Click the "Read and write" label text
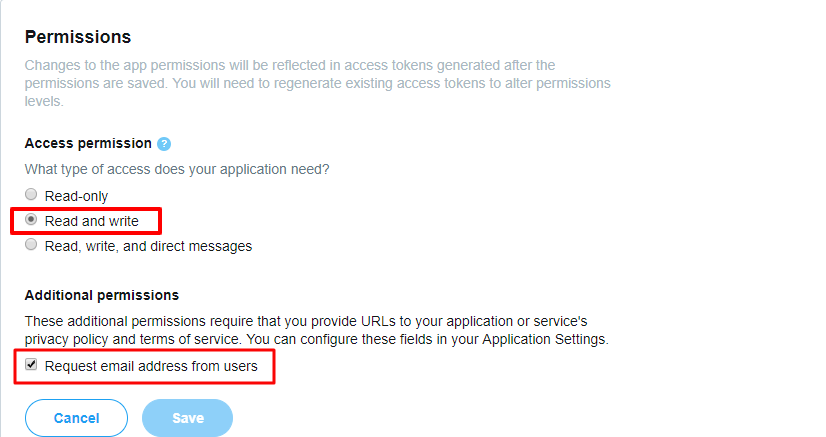 pyautogui.click(x=92, y=220)
